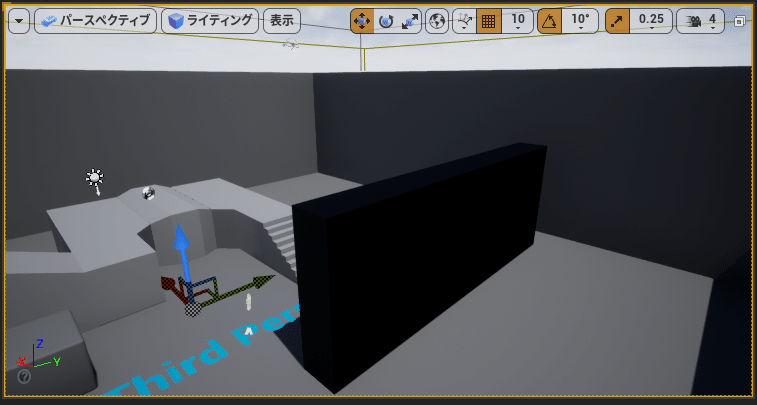
Task: Open the ライティング view mode menu
Action: [x=210, y=21]
